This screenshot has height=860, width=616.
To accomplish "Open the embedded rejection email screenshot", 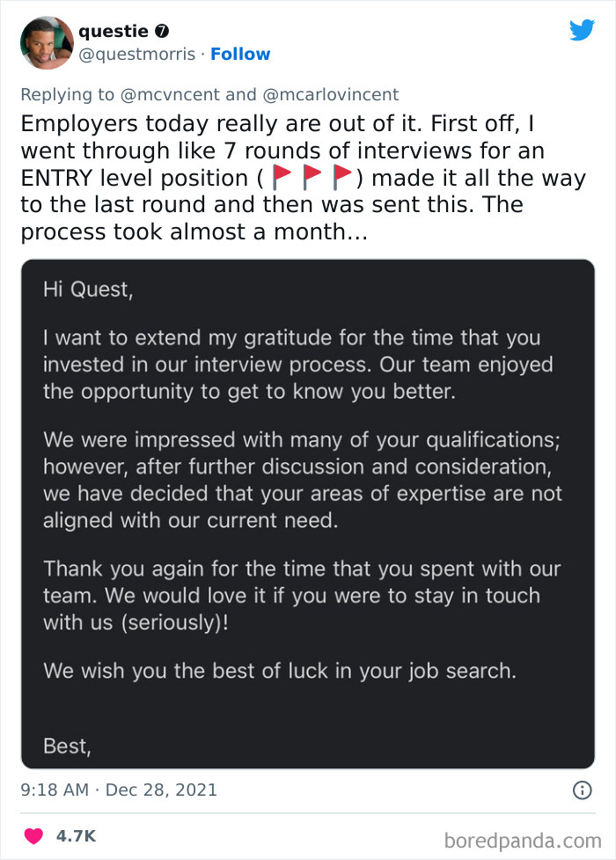I will point(308,511).
